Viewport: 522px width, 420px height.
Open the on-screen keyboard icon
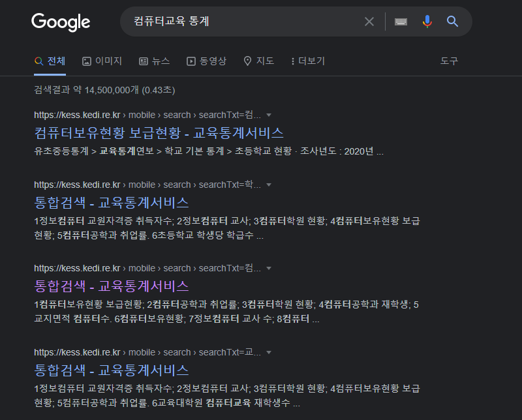click(x=401, y=22)
